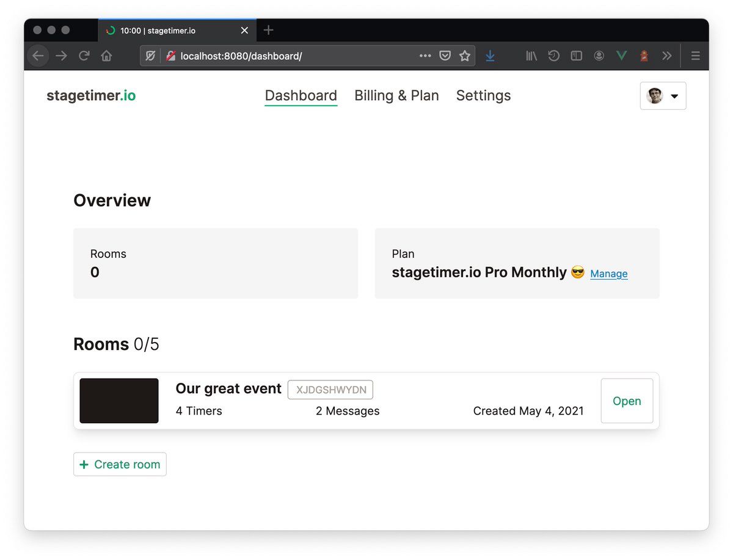This screenshot has height=560, width=733.
Task: Open the user avatar dropdown menu
Action: coord(663,96)
